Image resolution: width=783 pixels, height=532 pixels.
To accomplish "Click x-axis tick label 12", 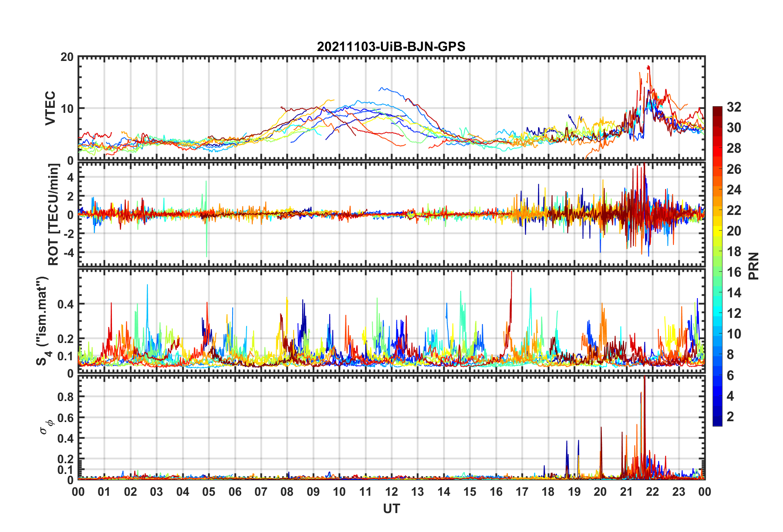I will tap(391, 492).
